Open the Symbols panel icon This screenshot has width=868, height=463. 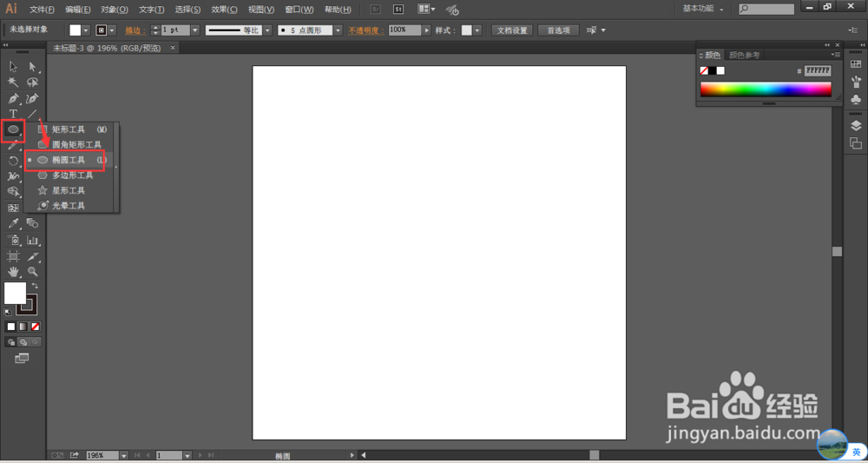(855, 99)
